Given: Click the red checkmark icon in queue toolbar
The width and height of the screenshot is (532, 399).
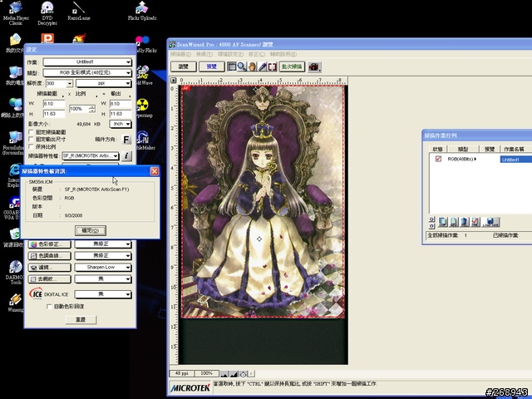Looking at the screenshot, I should 475,222.
